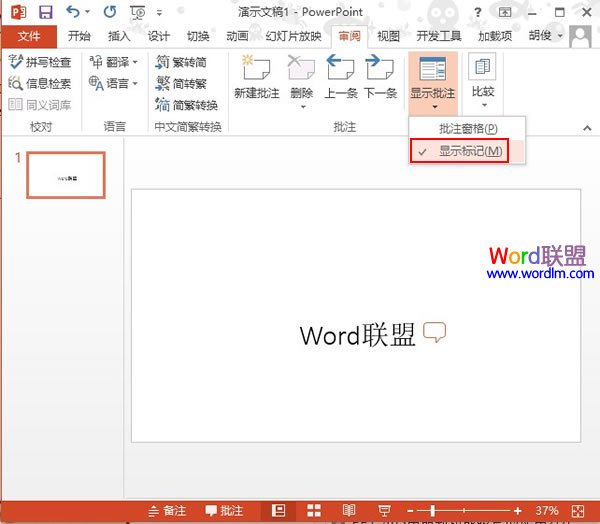The width and height of the screenshot is (600, 524).
Task: Switch to the 设计 ribbon tab
Action: pyautogui.click(x=158, y=36)
